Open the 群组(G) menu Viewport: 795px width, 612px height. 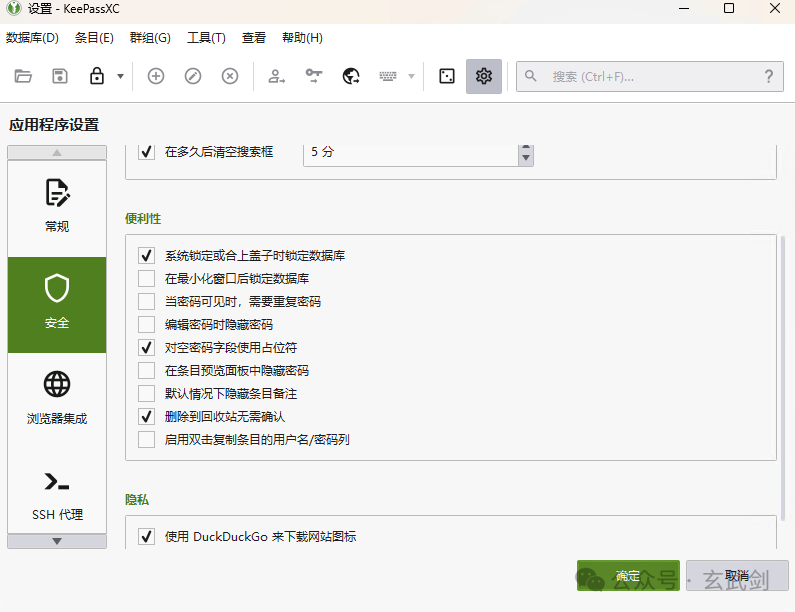(150, 38)
